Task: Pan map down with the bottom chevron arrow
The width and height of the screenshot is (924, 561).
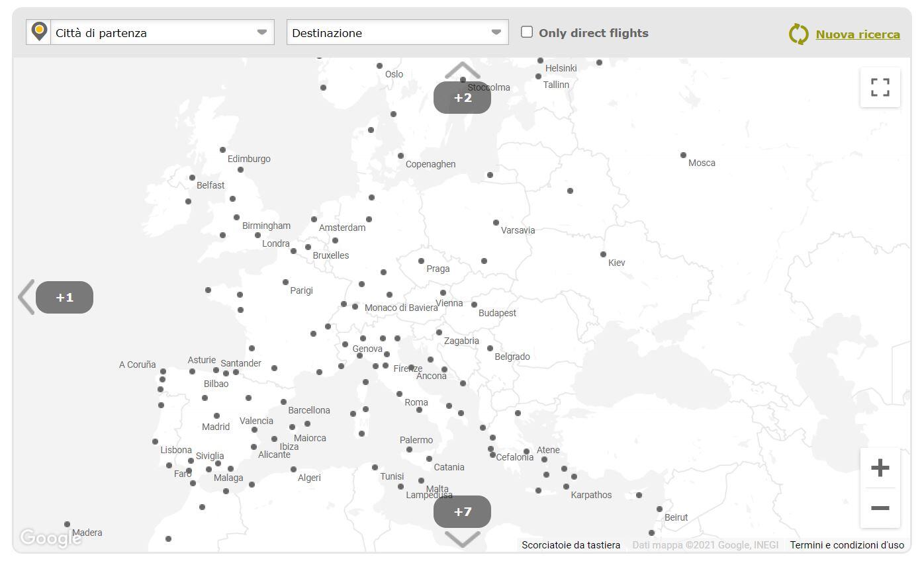Action: coord(462,539)
